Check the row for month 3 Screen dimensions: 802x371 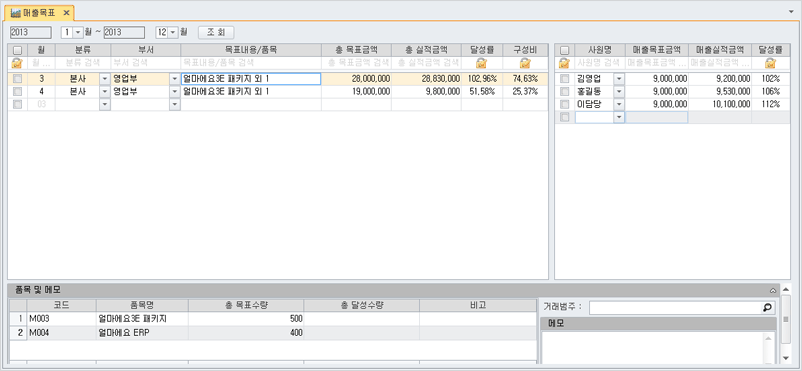(17, 79)
